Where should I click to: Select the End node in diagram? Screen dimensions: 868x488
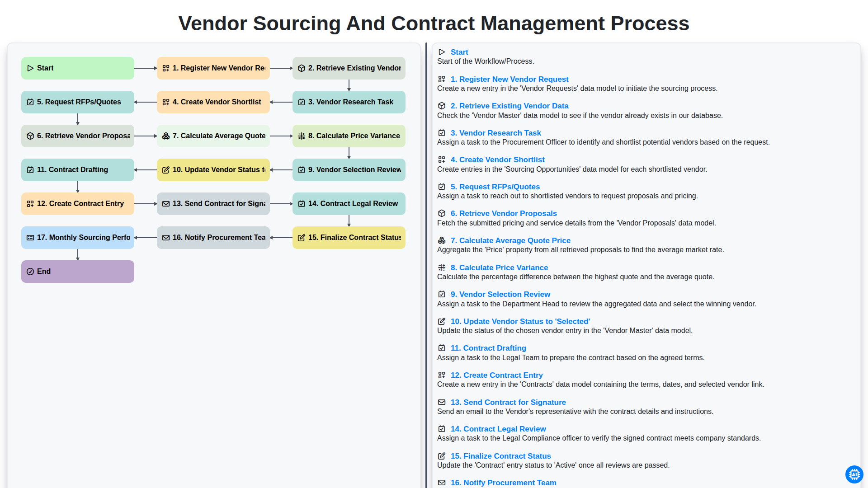coord(78,272)
